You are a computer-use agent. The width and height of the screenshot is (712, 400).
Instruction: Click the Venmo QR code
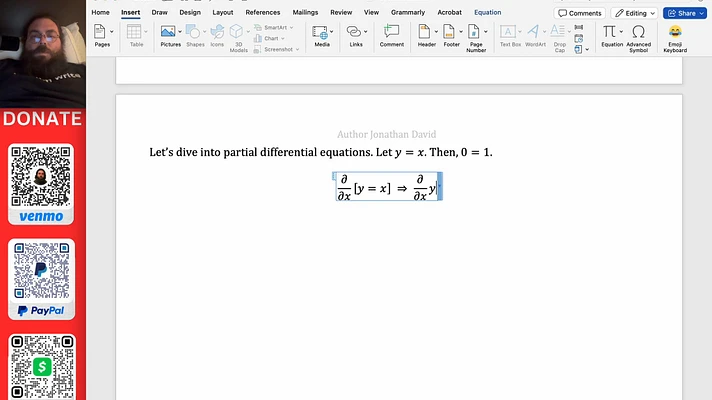pos(41,177)
